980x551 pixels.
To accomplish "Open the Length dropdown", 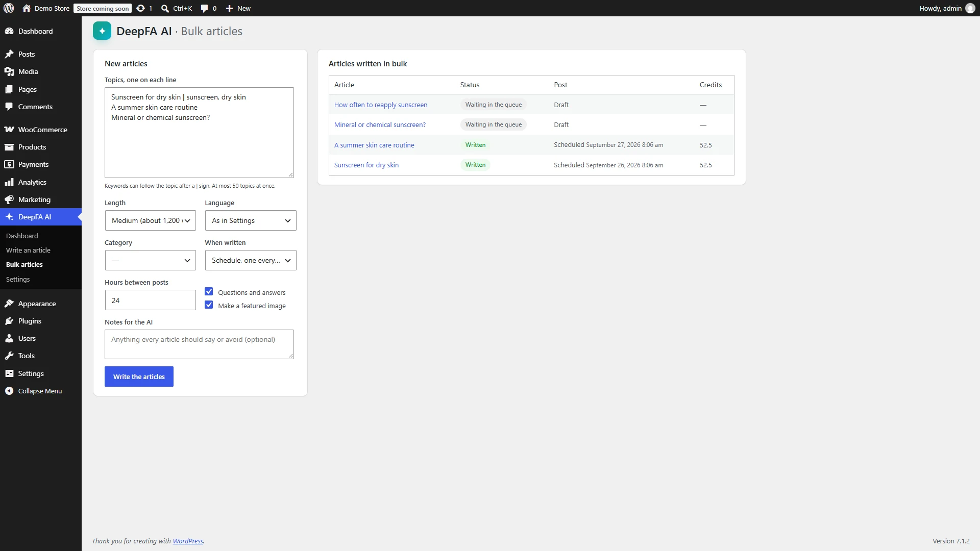I will coord(150,220).
